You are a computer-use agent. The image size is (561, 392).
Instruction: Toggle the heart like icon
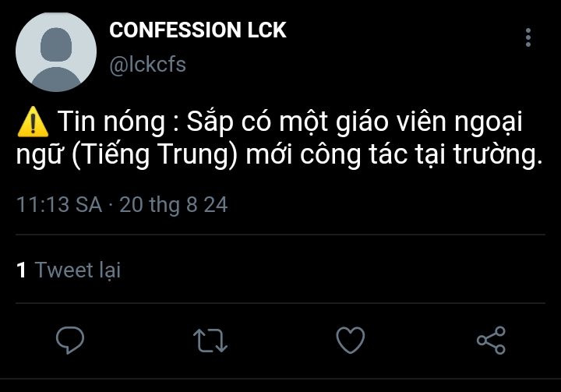[351, 341]
